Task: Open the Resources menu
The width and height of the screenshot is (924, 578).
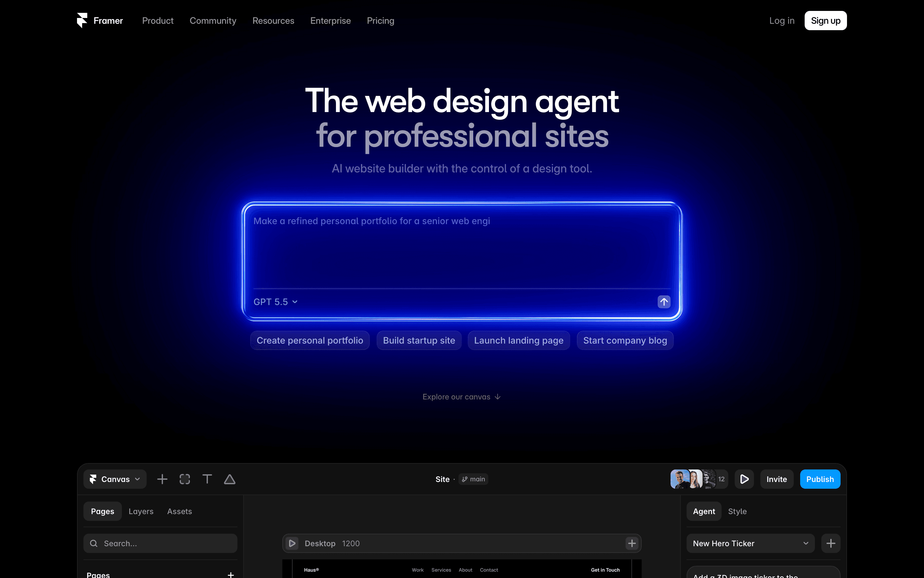Action: pyautogui.click(x=273, y=21)
